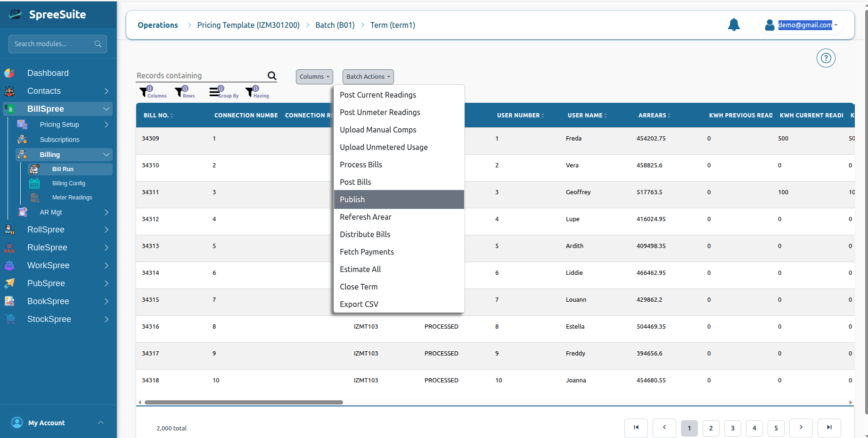
Task: Click the BookSpree module icon
Action: [9, 301]
